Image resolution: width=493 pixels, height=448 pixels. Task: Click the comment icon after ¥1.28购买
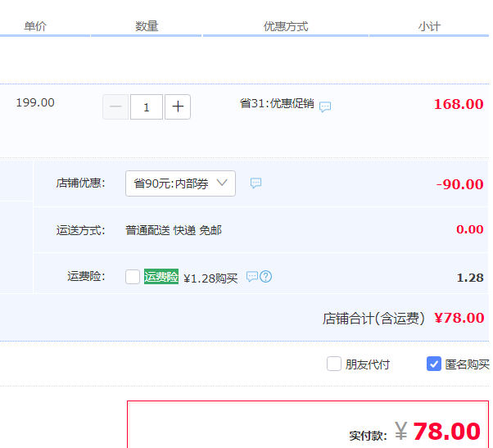(251, 277)
